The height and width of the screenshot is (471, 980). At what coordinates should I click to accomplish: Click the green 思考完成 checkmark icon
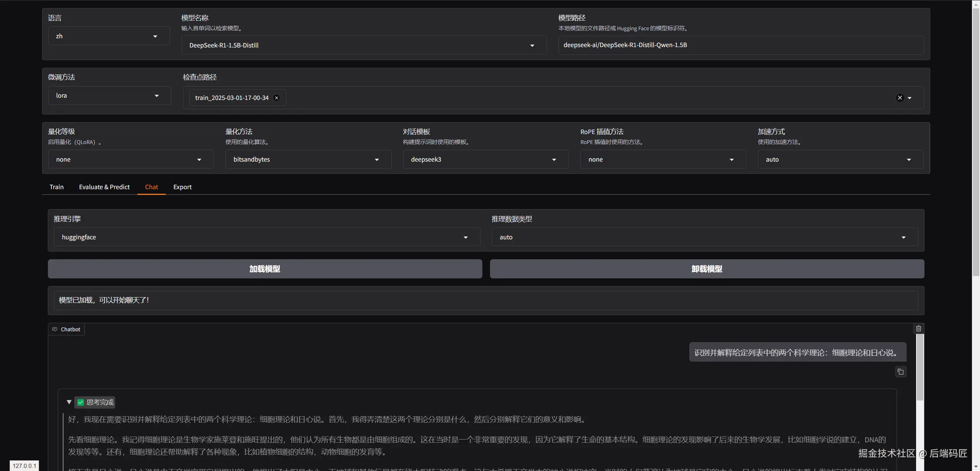tap(80, 402)
